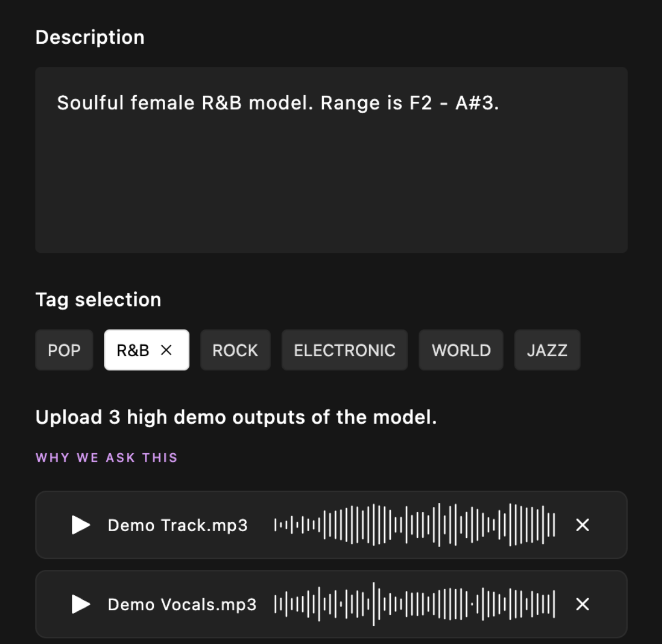Play Demo Vocals.mp3
The height and width of the screenshot is (644, 662).
pyautogui.click(x=81, y=604)
